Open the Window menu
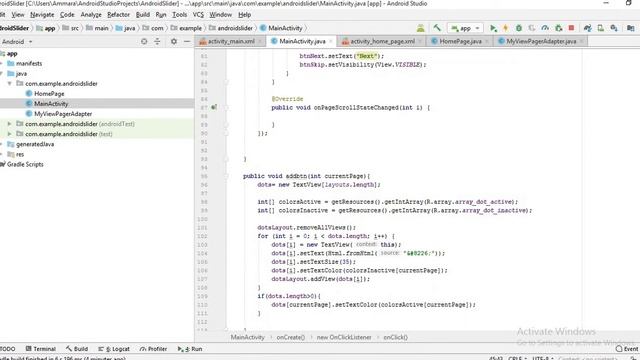640x360 pixels. tap(220, 15)
